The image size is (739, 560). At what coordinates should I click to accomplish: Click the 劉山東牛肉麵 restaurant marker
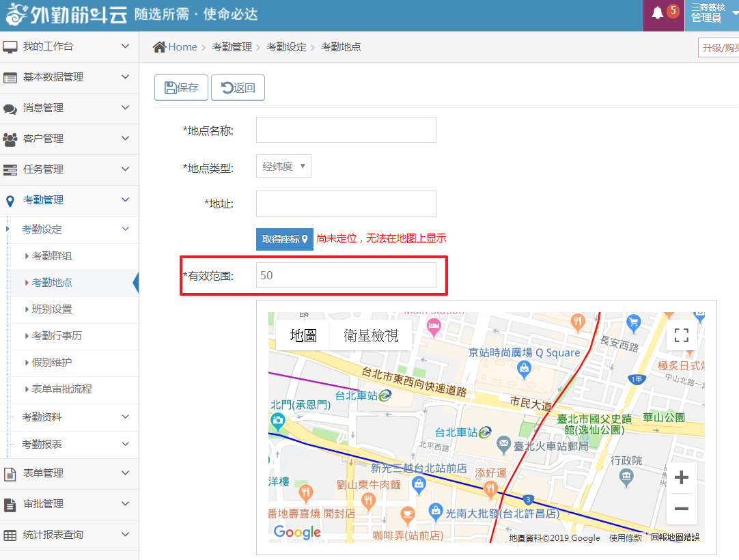(x=368, y=501)
